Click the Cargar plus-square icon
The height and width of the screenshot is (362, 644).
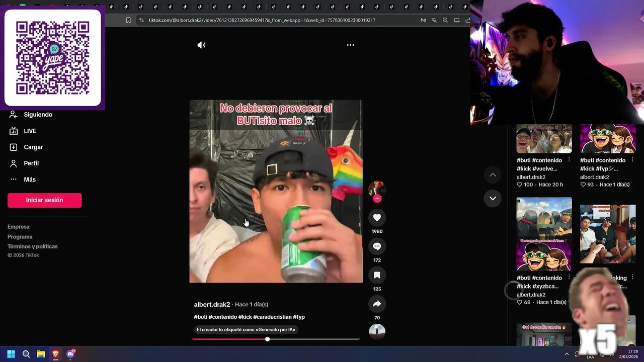coord(14,147)
